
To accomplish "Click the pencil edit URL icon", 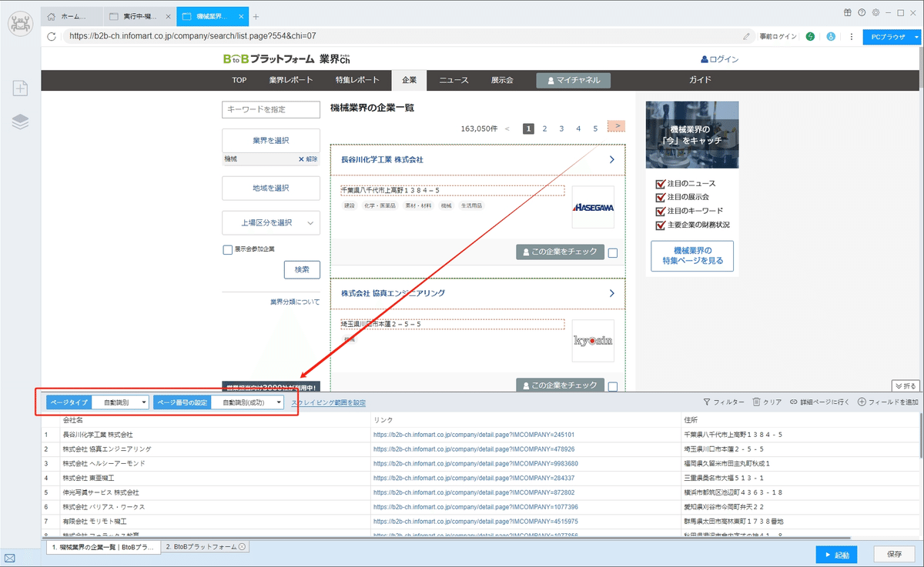I will pos(746,36).
